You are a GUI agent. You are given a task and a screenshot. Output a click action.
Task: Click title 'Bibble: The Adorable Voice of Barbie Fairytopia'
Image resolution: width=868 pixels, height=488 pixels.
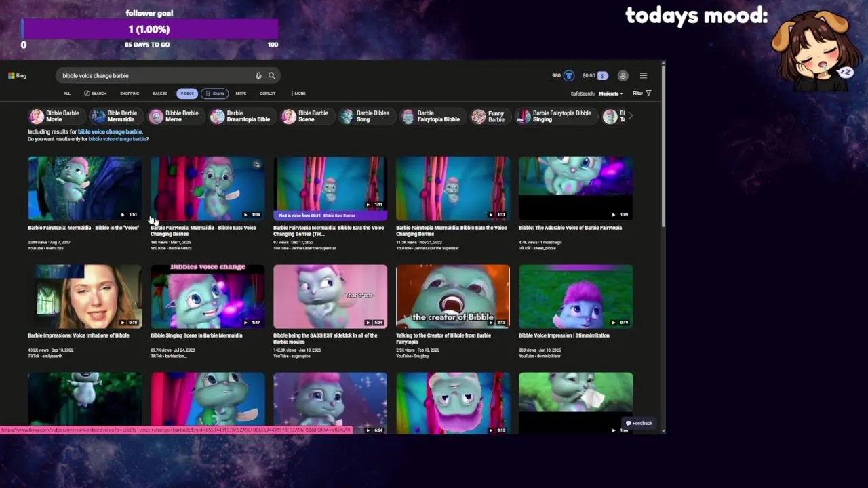(x=570, y=228)
